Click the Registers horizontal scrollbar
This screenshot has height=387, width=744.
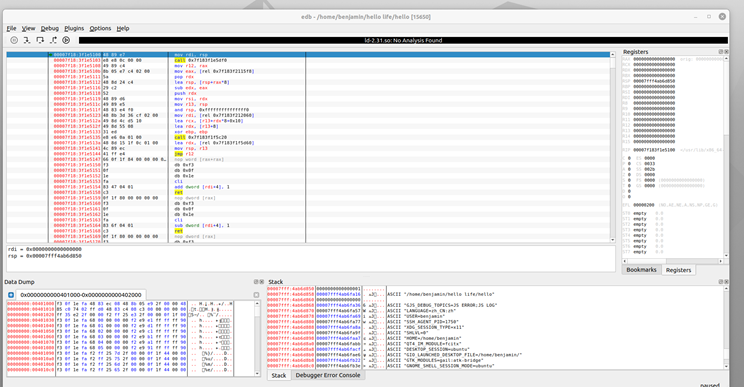tap(673, 261)
